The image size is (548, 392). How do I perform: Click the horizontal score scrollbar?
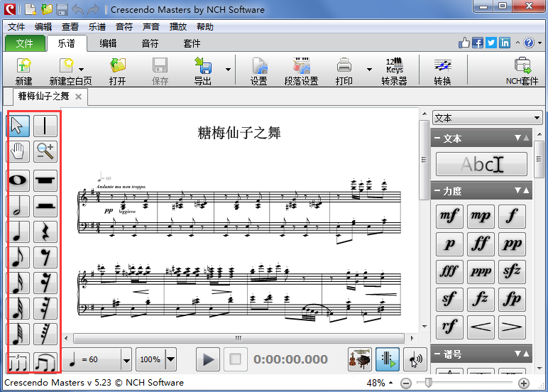click(239, 338)
